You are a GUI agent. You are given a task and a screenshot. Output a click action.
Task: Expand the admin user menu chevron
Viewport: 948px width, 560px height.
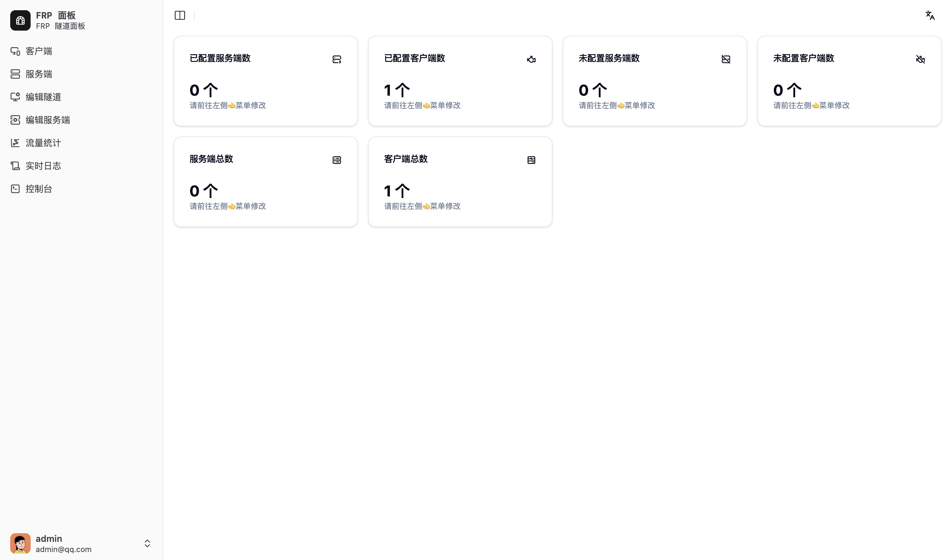(147, 543)
